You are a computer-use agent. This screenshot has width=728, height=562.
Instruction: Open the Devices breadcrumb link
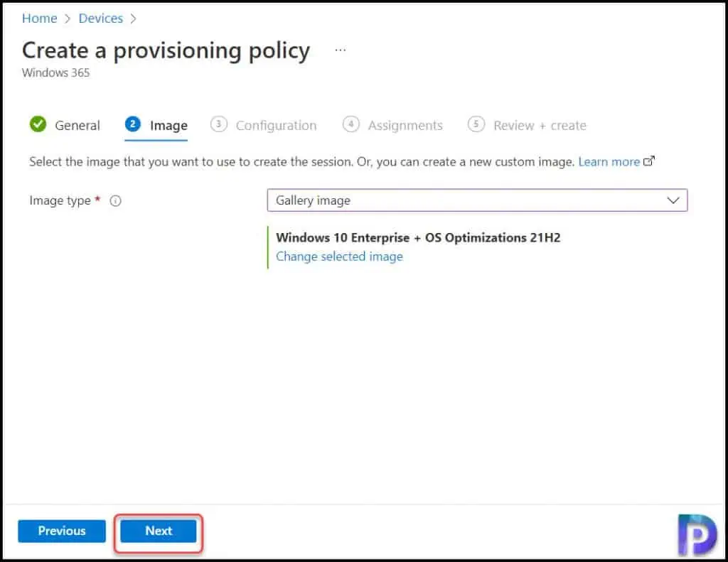(101, 18)
